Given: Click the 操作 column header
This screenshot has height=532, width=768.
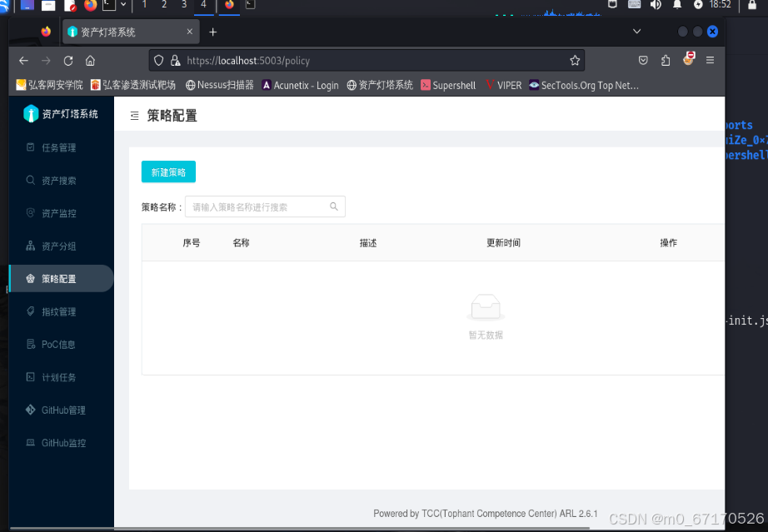Looking at the screenshot, I should coord(668,243).
